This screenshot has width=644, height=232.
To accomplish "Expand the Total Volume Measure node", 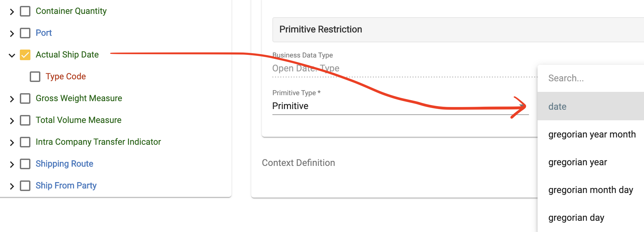I will (12, 120).
